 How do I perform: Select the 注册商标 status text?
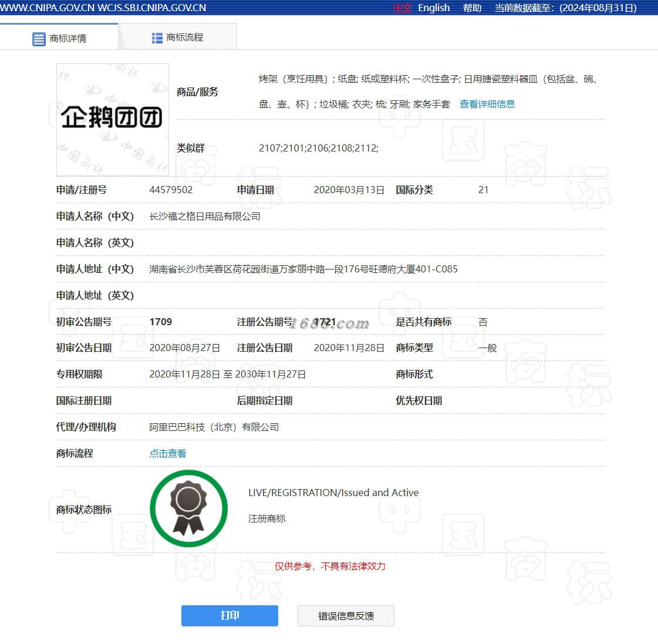[x=267, y=519]
